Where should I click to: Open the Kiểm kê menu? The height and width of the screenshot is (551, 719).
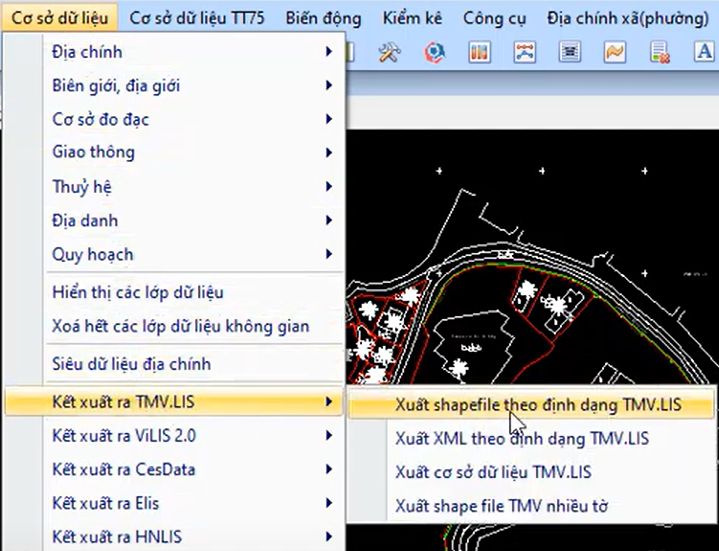412,18
